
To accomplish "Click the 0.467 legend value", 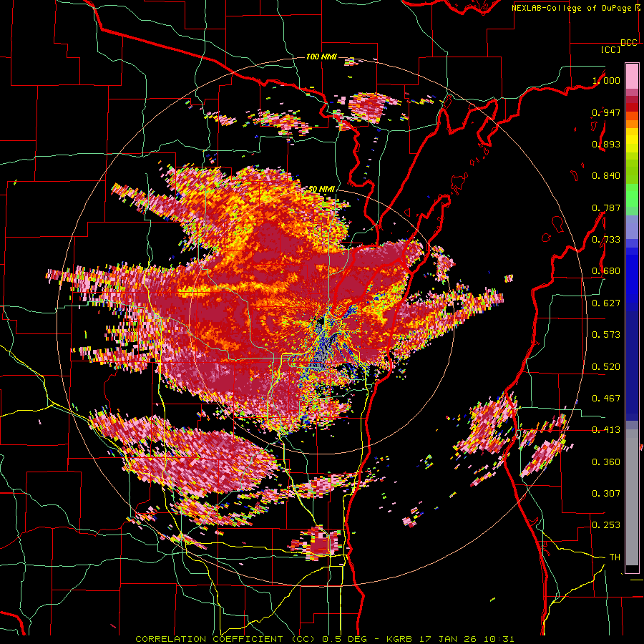I will [x=606, y=399].
